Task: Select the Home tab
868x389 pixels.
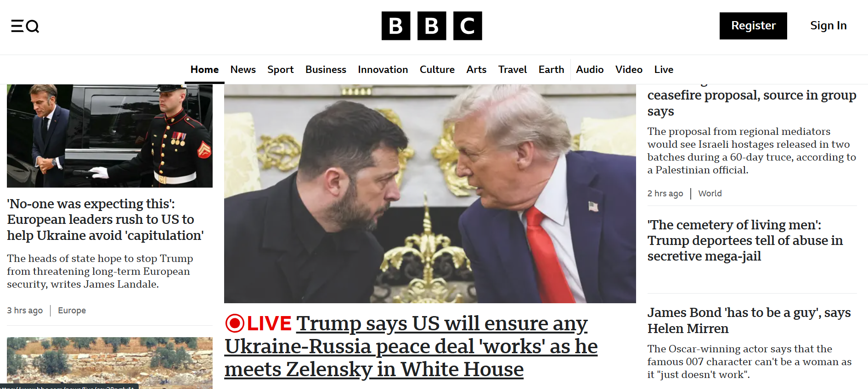Action: click(204, 69)
